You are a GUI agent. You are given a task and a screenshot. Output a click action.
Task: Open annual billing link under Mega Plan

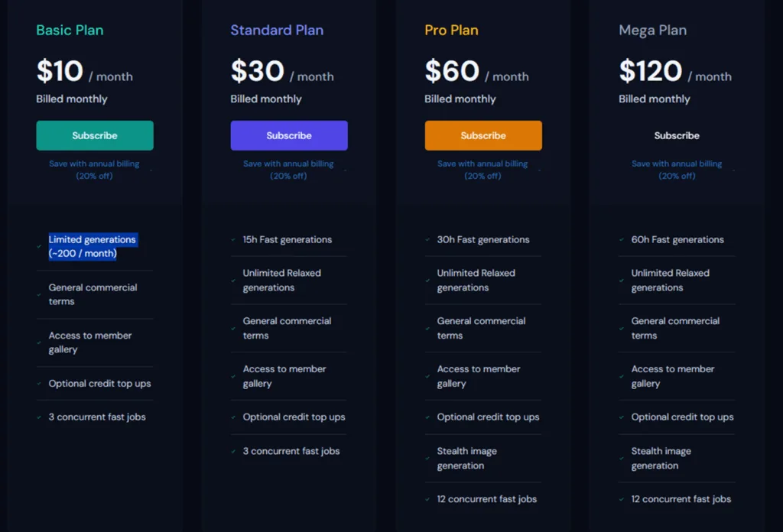[x=677, y=170]
